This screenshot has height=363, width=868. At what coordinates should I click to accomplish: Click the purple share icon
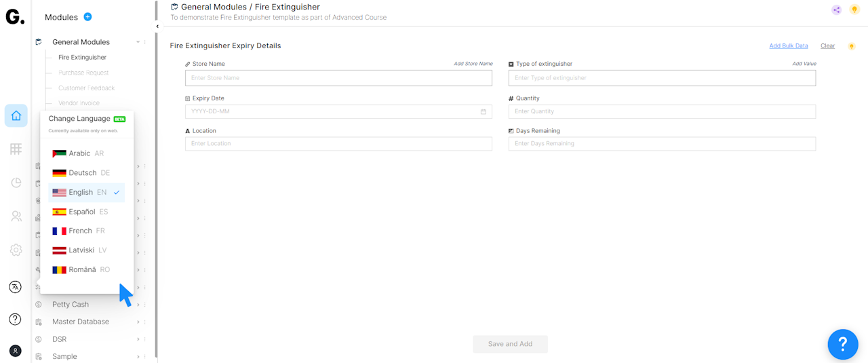[836, 10]
